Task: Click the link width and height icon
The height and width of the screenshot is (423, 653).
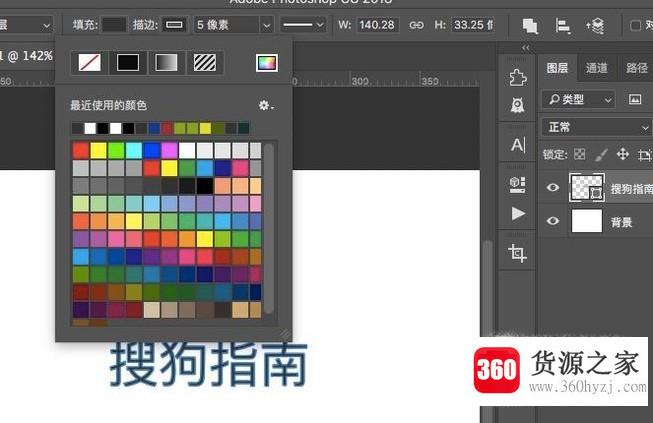Action: pyautogui.click(x=416, y=25)
